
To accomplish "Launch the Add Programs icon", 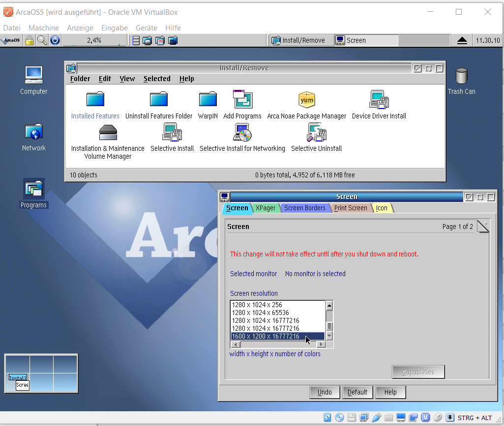I will pyautogui.click(x=242, y=99).
